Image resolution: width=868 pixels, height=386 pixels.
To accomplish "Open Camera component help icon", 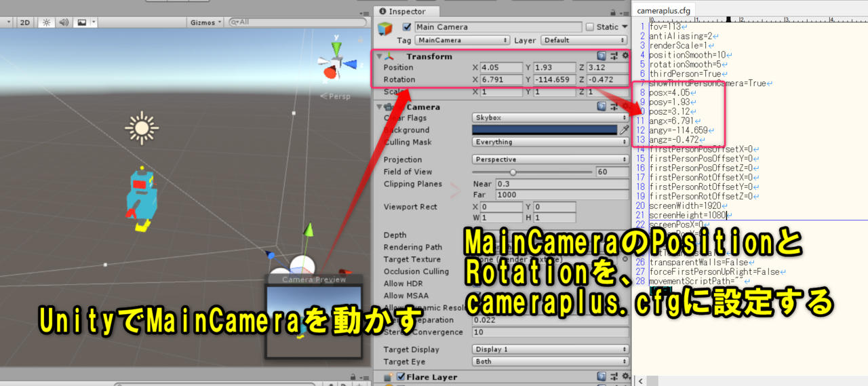I will click(601, 107).
